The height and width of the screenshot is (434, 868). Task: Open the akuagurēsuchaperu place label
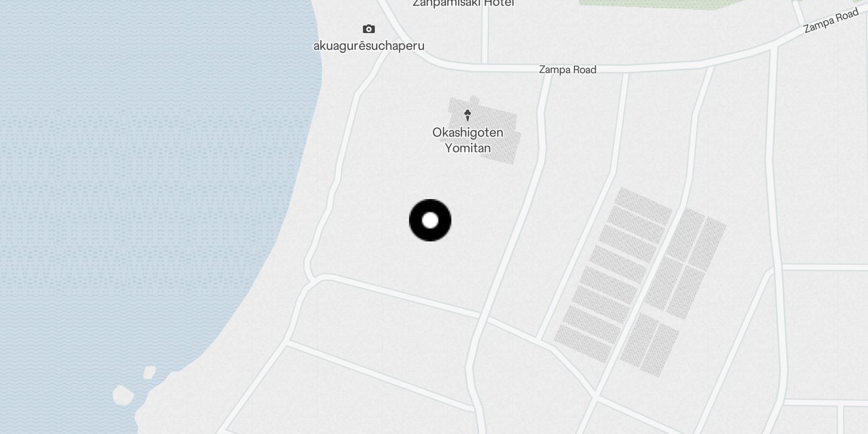click(x=369, y=46)
